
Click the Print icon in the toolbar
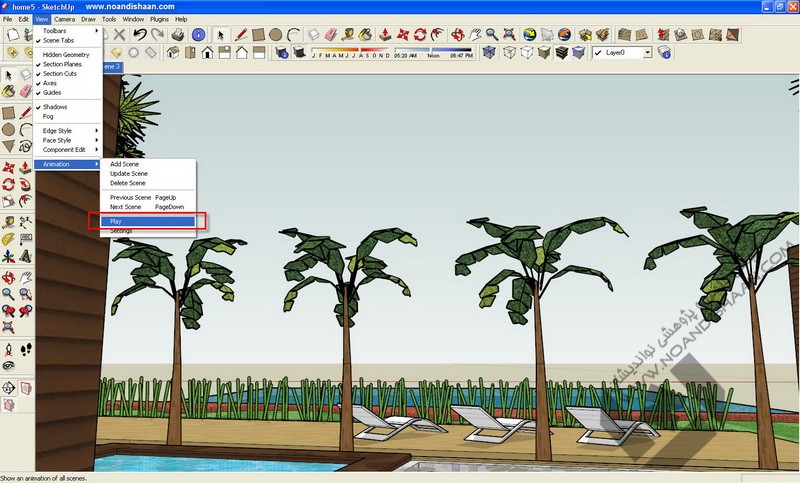tap(176, 34)
